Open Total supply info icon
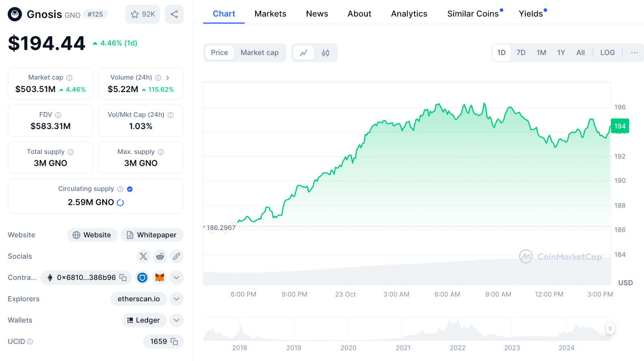The width and height of the screenshot is (644, 361). tap(70, 152)
